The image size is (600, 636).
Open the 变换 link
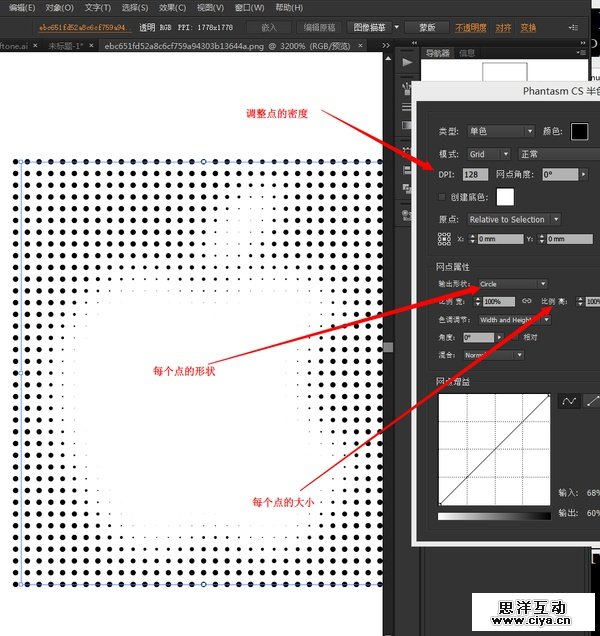point(528,28)
